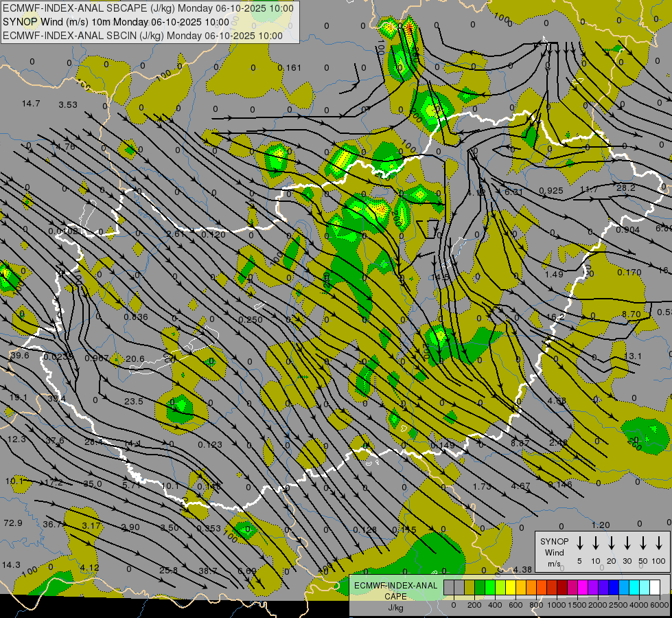This screenshot has height=618, width=672.
Task: Click the 50 m/s wind arrow in legend
Action: [x=643, y=543]
